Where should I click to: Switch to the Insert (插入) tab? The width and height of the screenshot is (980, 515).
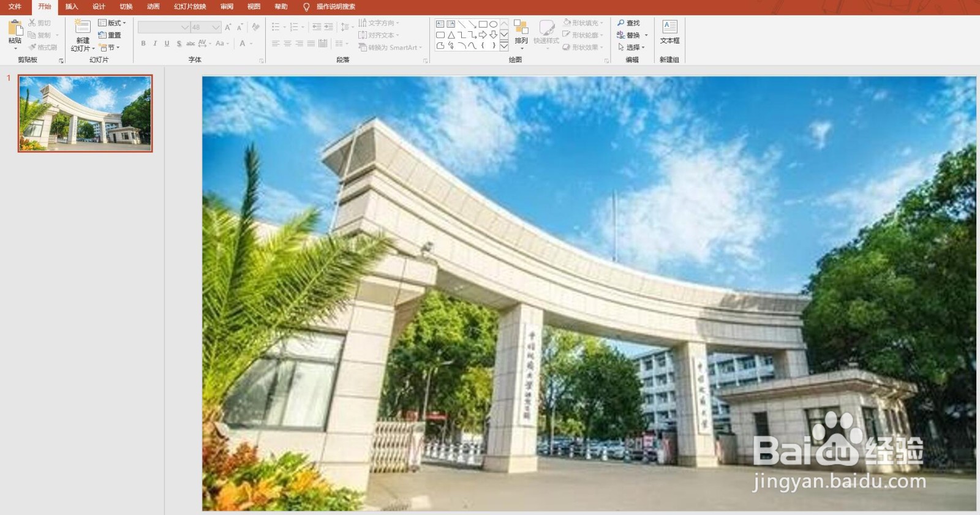point(72,7)
